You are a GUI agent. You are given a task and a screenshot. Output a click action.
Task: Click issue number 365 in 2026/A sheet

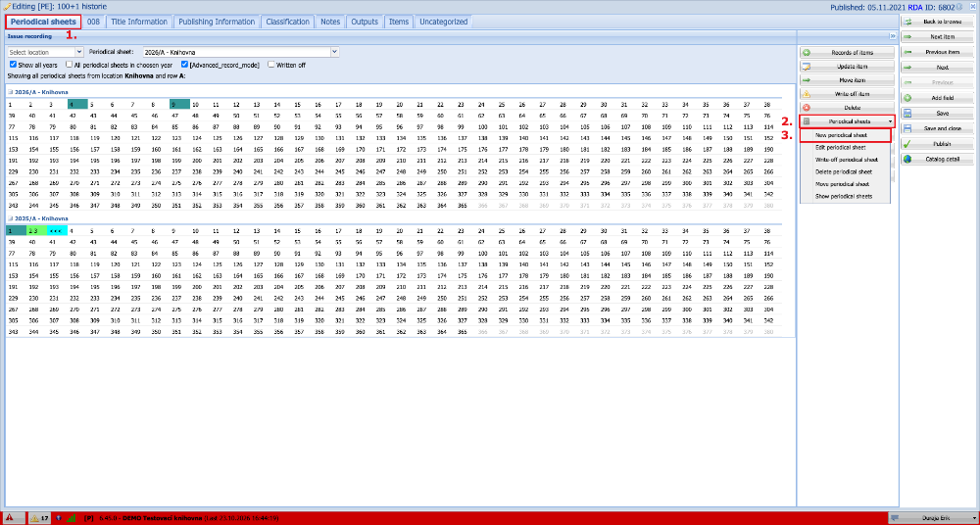(x=463, y=205)
